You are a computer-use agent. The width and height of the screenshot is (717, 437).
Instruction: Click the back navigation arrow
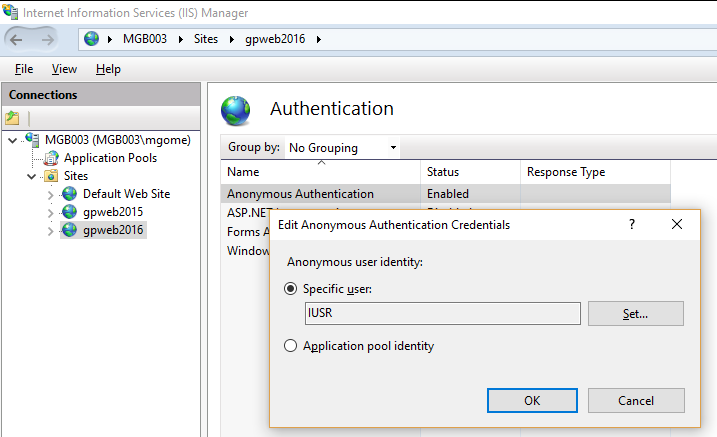tap(16, 40)
